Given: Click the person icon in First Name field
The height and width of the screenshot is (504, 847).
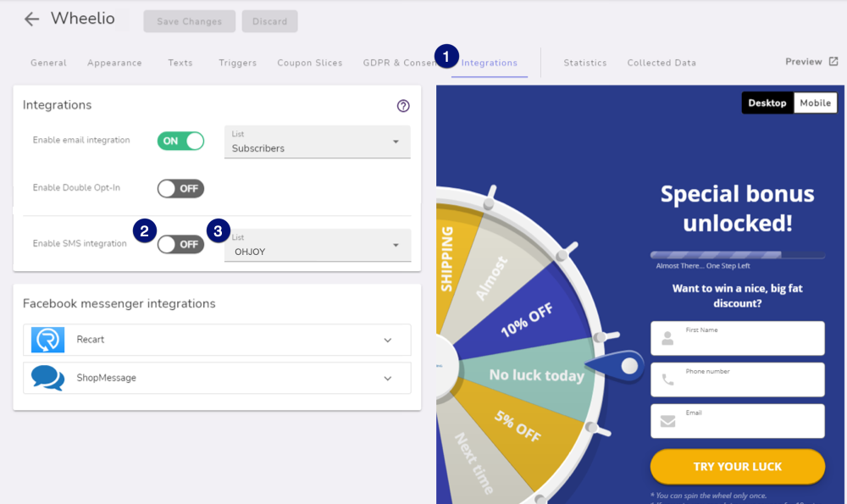Looking at the screenshot, I should tap(667, 339).
